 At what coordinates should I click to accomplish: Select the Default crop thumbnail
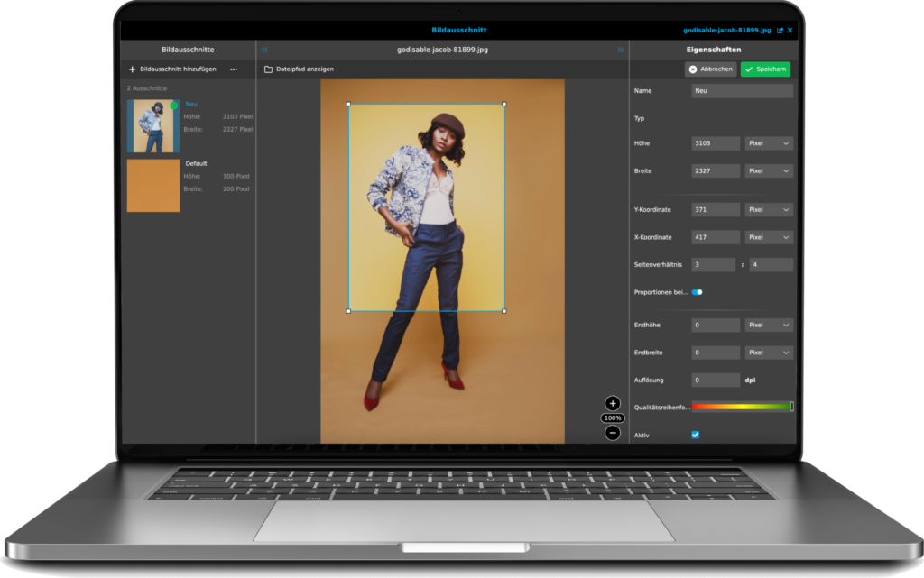[x=153, y=186]
